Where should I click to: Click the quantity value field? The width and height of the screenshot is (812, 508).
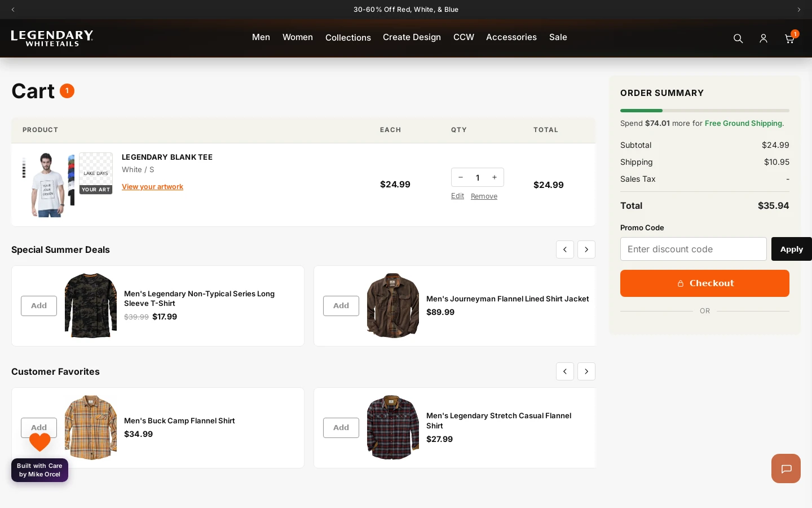[478, 177]
